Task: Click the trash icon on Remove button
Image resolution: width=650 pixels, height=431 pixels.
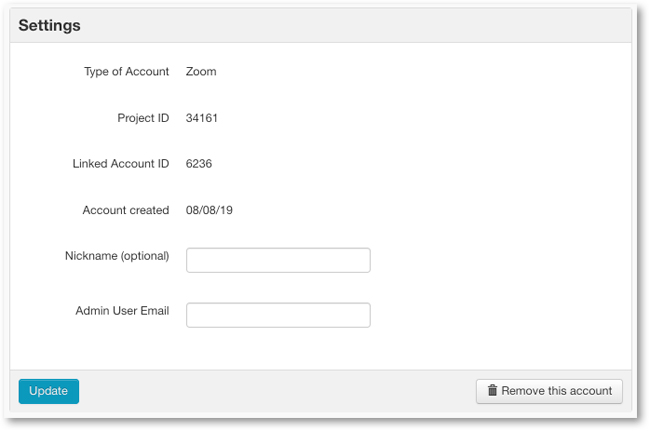Action: click(492, 390)
